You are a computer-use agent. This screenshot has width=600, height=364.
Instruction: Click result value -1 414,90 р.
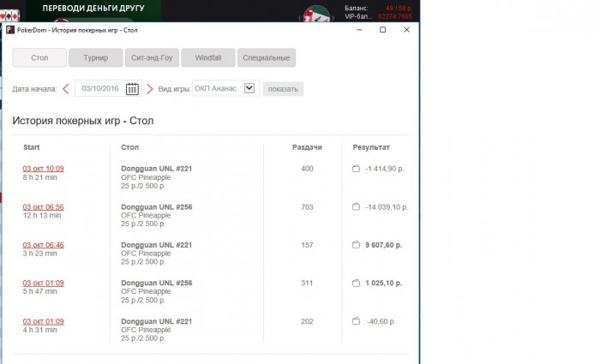[x=385, y=169]
